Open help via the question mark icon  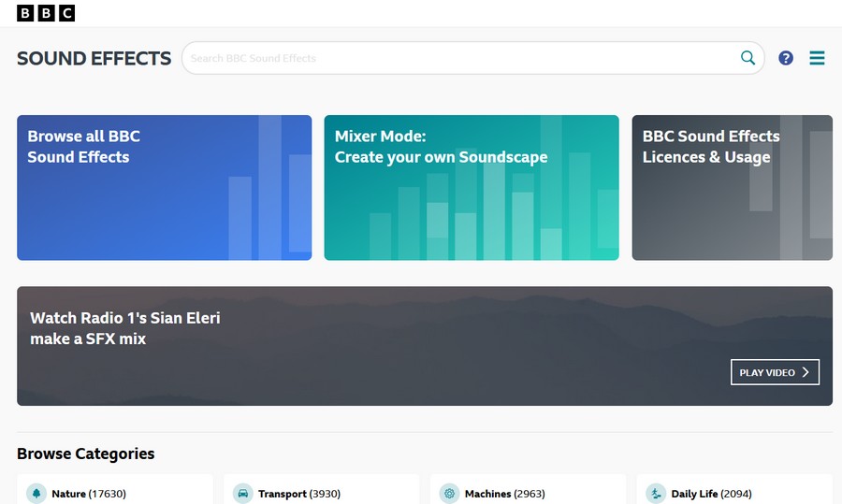coord(786,58)
